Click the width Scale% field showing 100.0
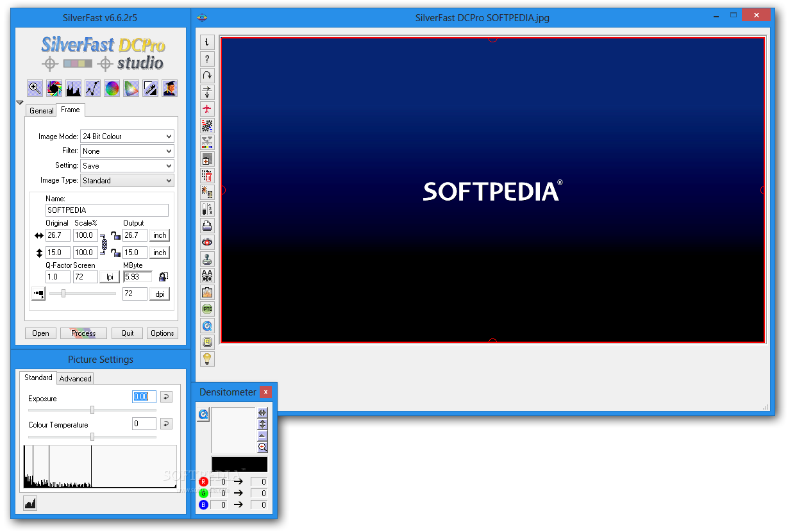The width and height of the screenshot is (788, 532). pyautogui.click(x=85, y=235)
